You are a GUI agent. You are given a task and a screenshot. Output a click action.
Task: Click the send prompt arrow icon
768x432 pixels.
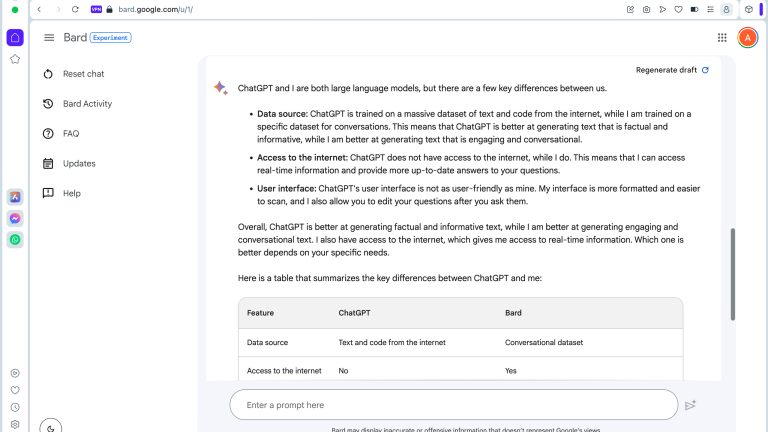690,405
